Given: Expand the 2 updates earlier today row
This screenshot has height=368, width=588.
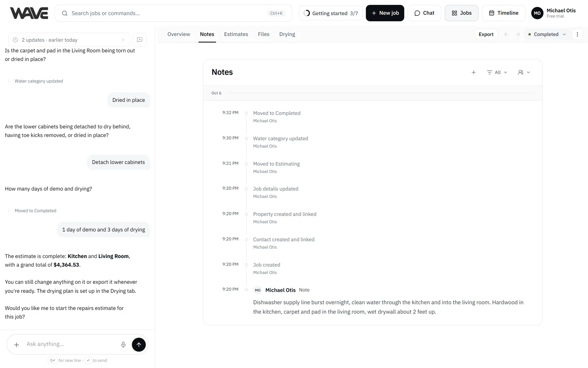Looking at the screenshot, I should tap(69, 40).
